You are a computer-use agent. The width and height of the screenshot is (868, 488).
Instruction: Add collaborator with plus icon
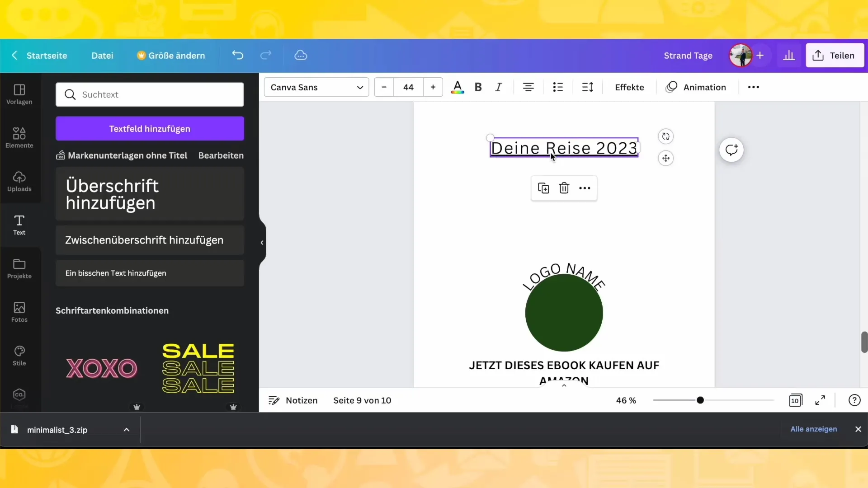(760, 55)
